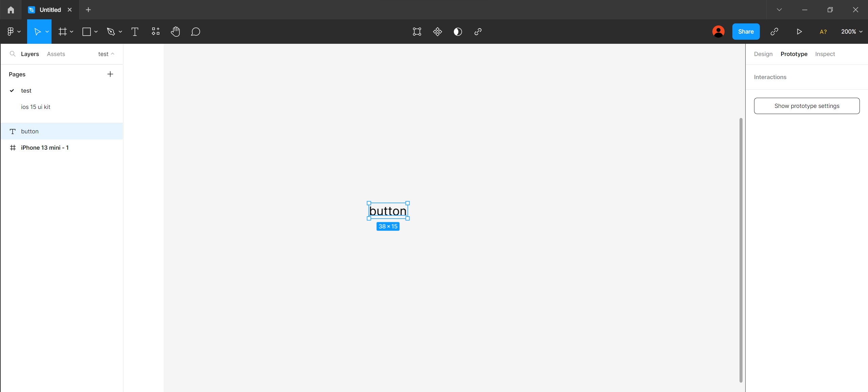868x392 pixels.
Task: Toggle the mask contrast icon
Action: (x=458, y=32)
